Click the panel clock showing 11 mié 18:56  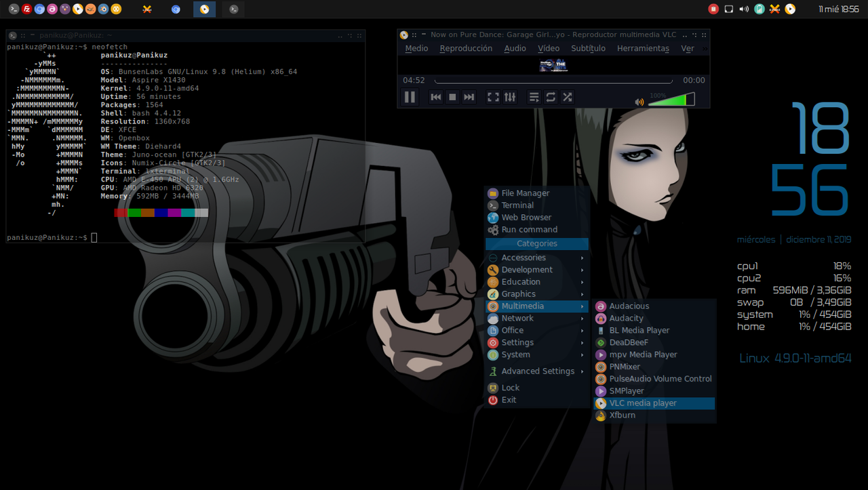click(x=839, y=9)
